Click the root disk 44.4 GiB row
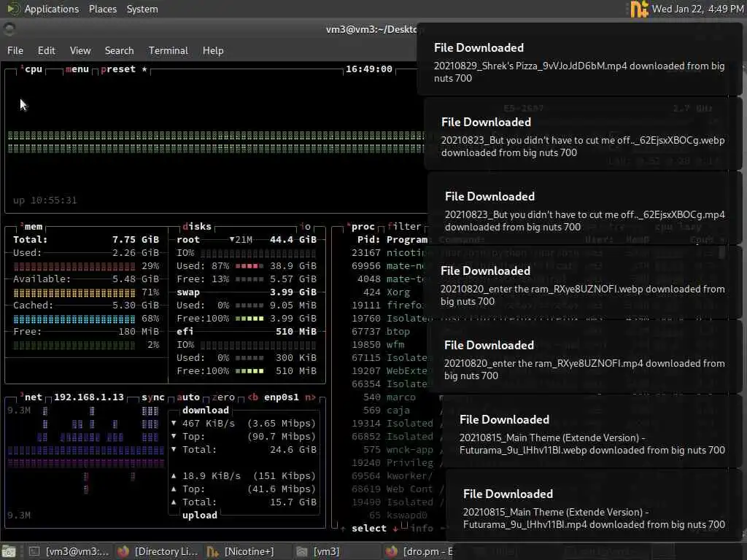 [x=247, y=239]
